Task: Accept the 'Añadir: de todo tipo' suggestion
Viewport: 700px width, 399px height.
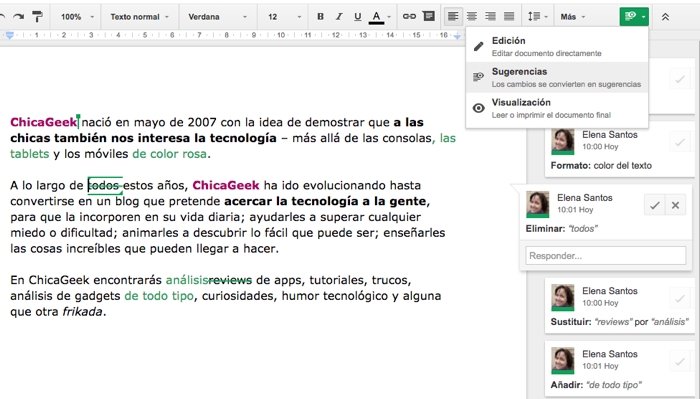Action: tap(679, 362)
